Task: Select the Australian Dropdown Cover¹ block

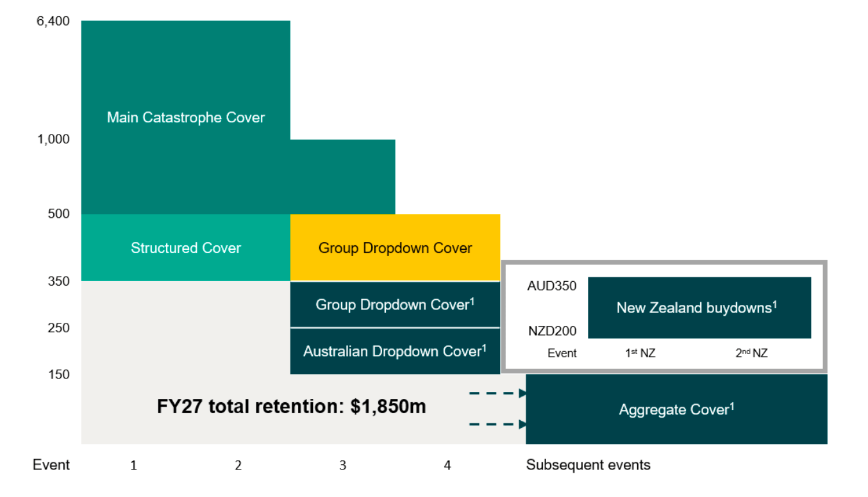Action: (395, 352)
